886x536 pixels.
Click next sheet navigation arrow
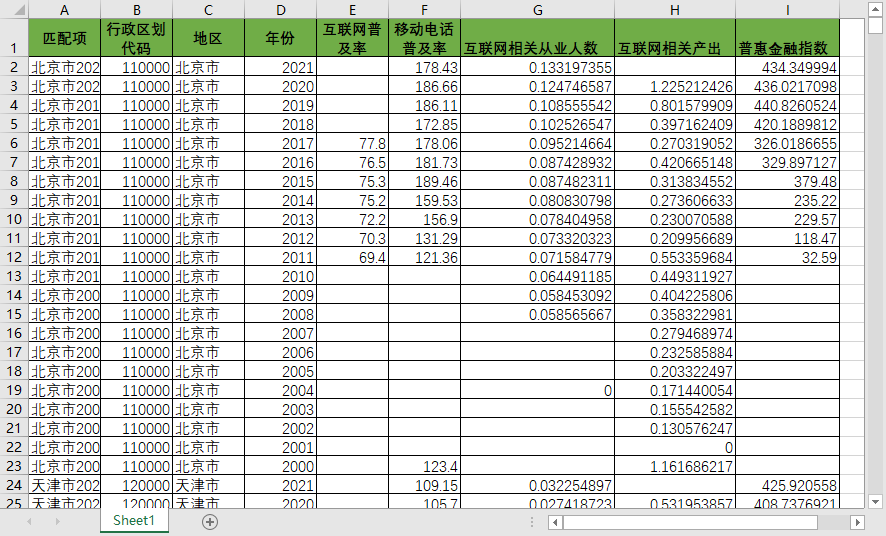(x=57, y=522)
